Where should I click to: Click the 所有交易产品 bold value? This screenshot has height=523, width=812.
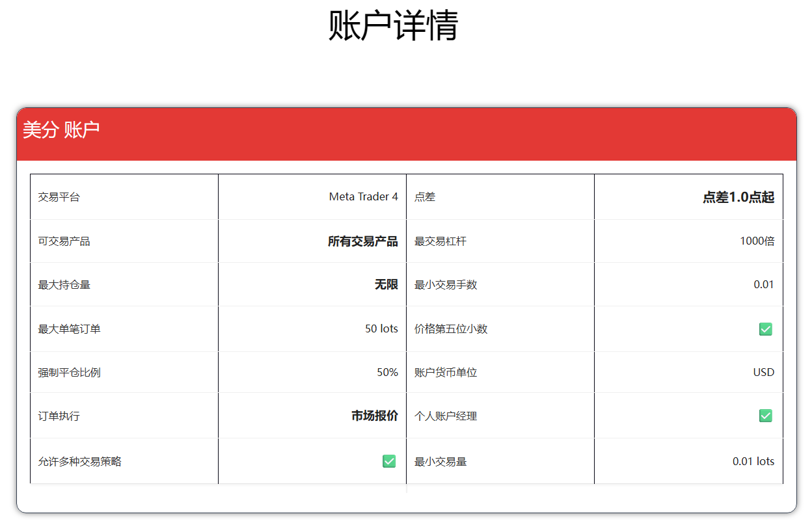coord(363,241)
